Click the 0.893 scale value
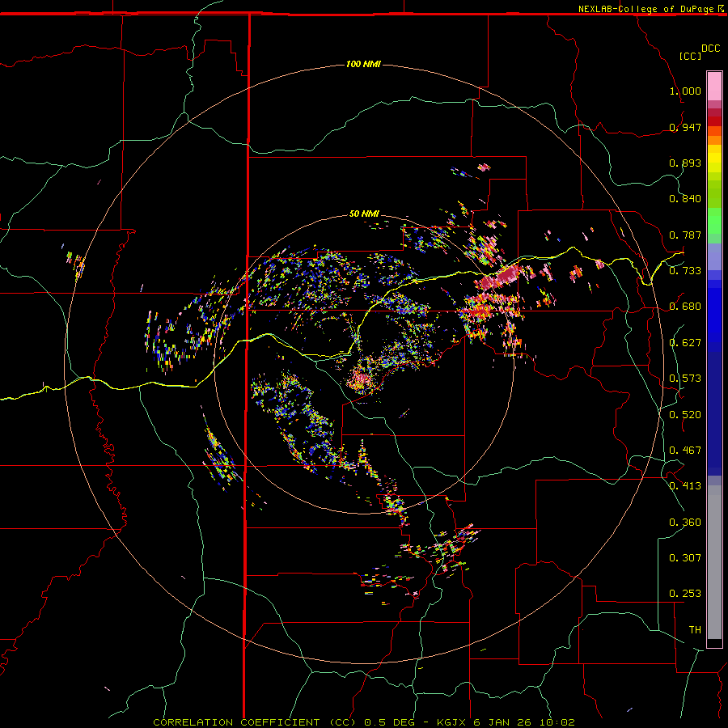Image resolution: width=728 pixels, height=728 pixels. pos(685,163)
